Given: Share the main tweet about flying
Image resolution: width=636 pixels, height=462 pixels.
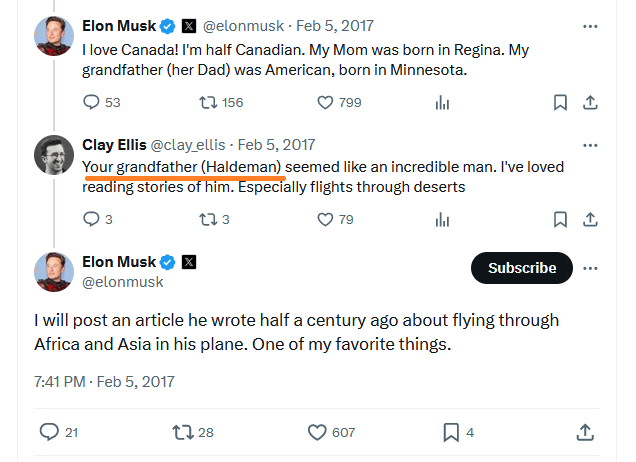Looking at the screenshot, I should click(586, 432).
